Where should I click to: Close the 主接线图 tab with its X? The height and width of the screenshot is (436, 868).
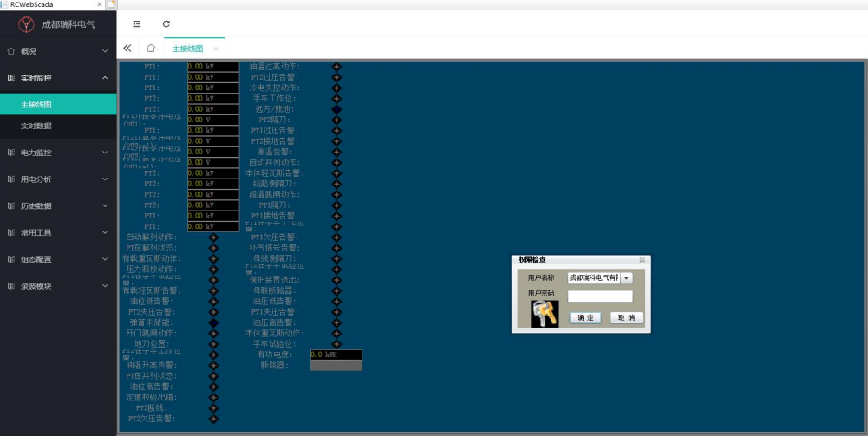tap(216, 49)
